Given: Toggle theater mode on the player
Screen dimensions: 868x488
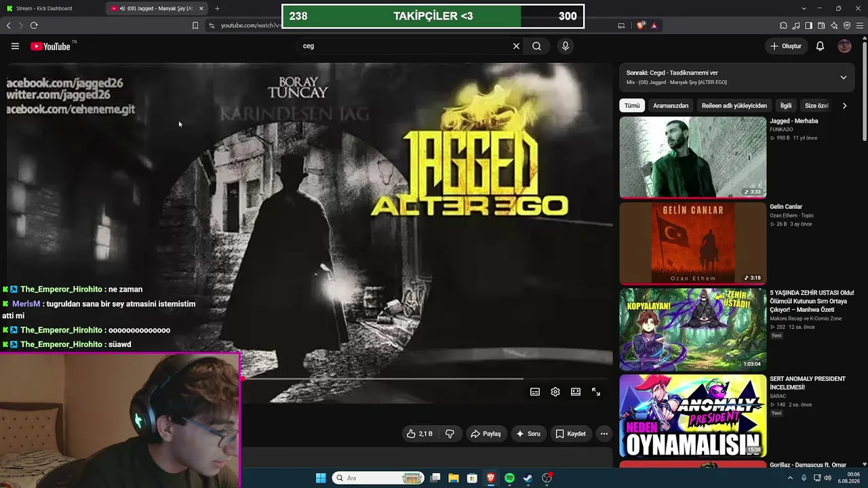Looking at the screenshot, I should (576, 392).
